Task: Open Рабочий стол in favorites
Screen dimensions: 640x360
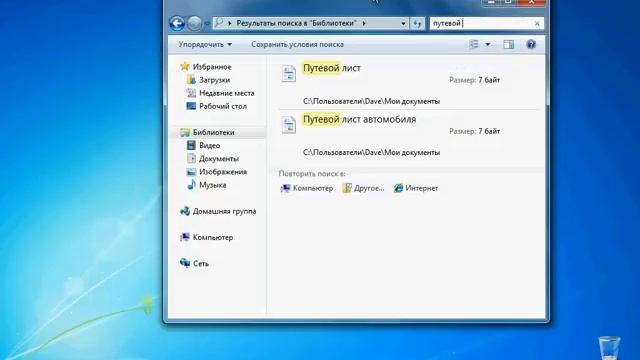Action: pos(223,106)
